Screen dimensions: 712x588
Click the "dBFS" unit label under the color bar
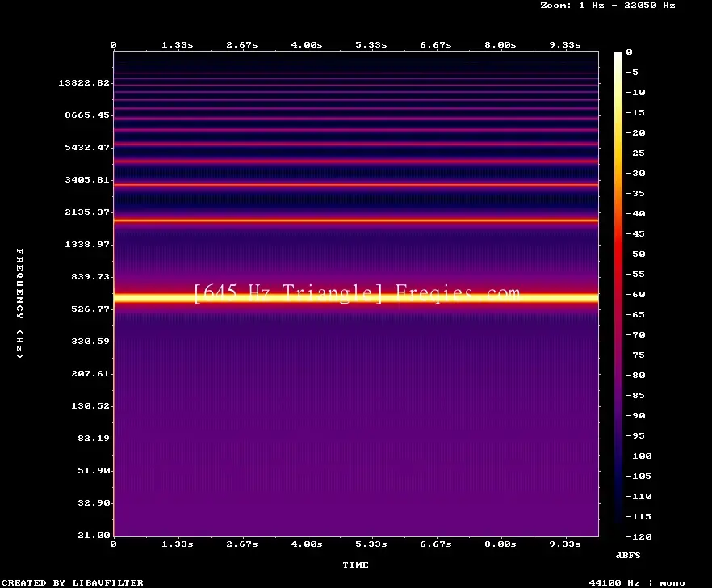tap(628, 555)
